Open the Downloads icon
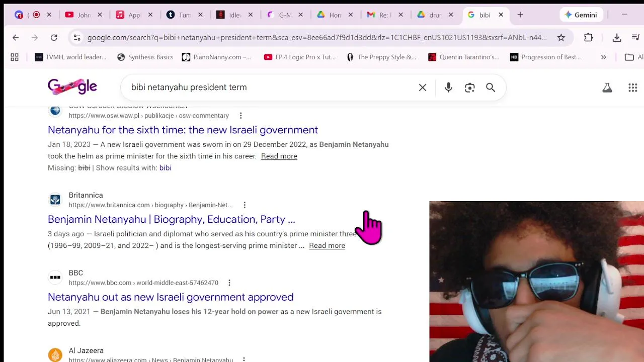Image resolution: width=644 pixels, height=362 pixels. pyautogui.click(x=617, y=37)
